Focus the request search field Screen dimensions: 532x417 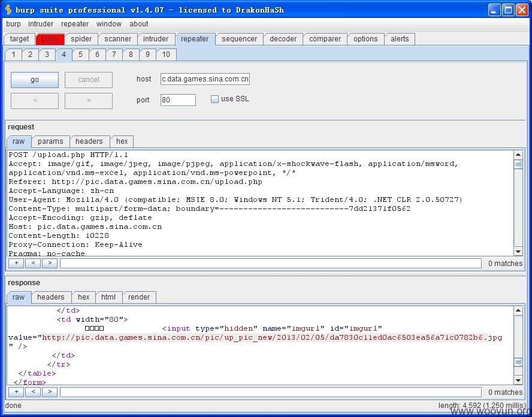click(x=271, y=263)
